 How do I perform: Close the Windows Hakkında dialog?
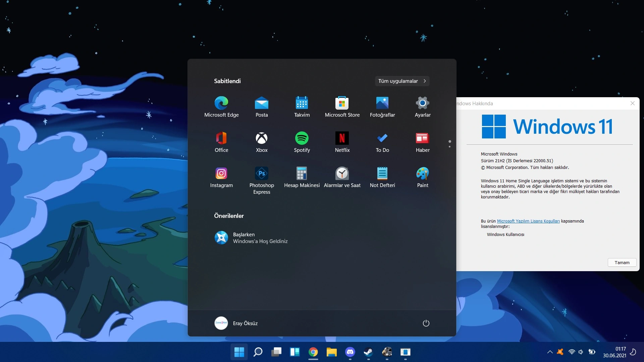pyautogui.click(x=633, y=103)
